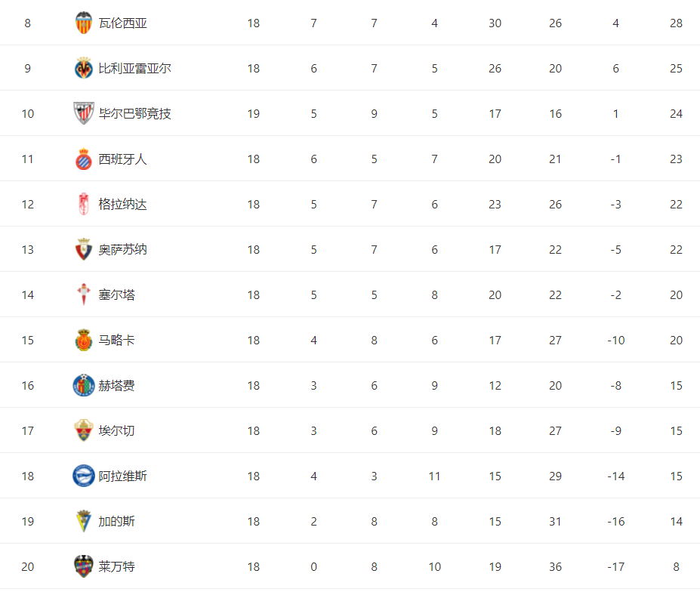This screenshot has height=592, width=700.
Task: Select the 西班牙人 team name
Action: click(123, 159)
